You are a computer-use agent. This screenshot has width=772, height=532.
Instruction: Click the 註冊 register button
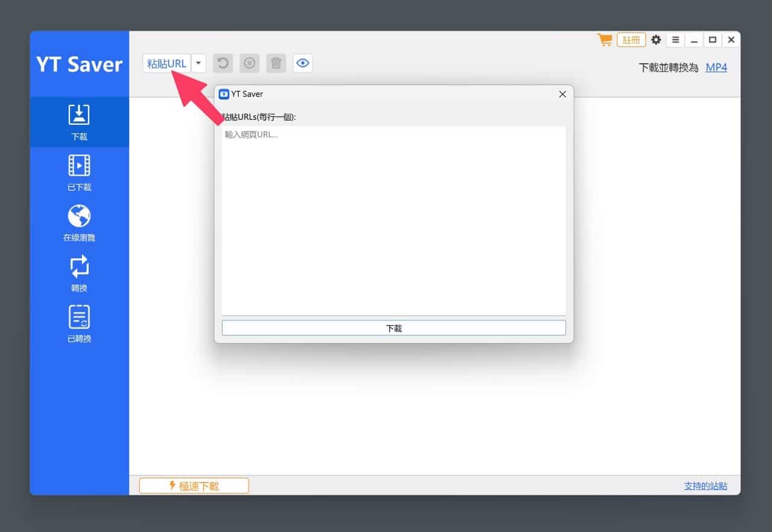[x=631, y=40]
